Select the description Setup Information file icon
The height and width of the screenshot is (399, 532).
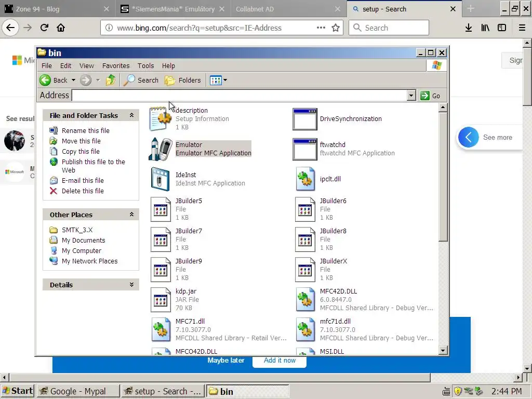[161, 119]
